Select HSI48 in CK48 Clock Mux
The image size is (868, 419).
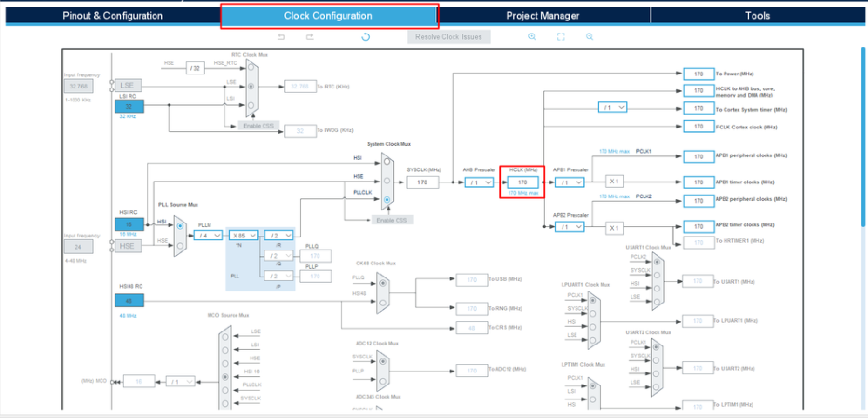pyautogui.click(x=383, y=303)
